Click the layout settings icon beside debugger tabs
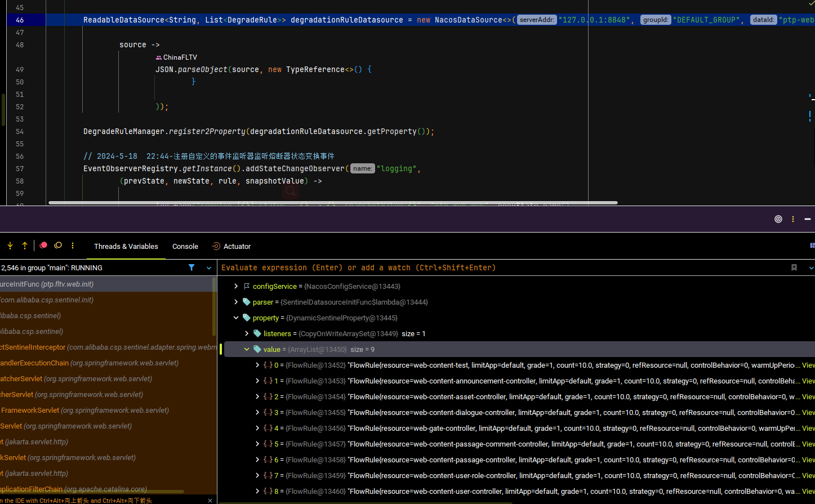This screenshot has height=504, width=815. pyautogui.click(x=812, y=246)
